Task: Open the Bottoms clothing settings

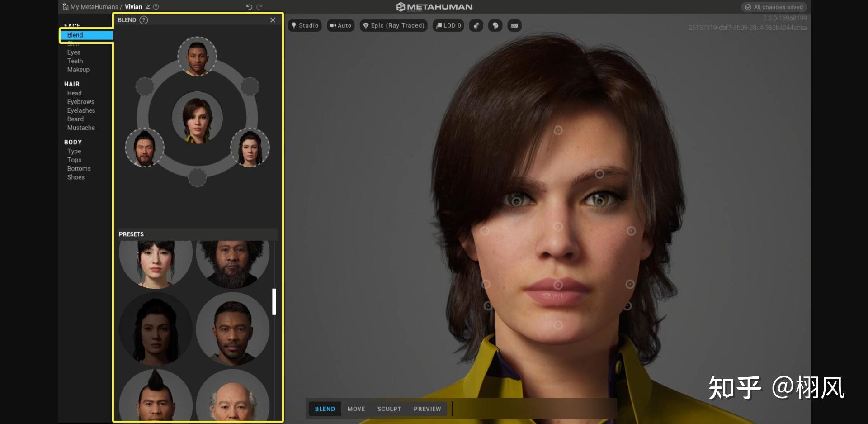Action: pyautogui.click(x=79, y=168)
